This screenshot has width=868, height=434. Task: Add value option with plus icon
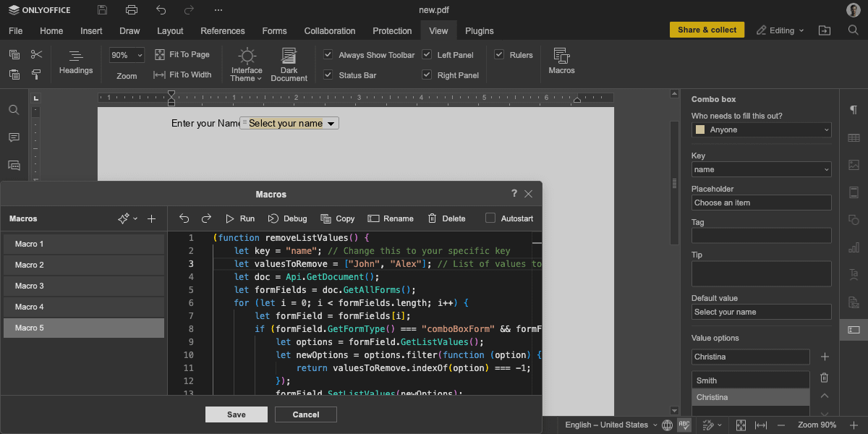825,357
